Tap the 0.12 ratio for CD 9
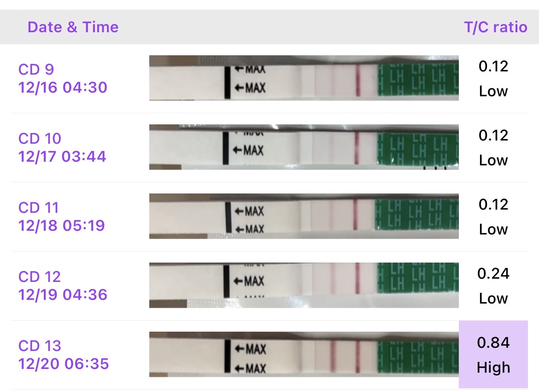This screenshot has width=539, height=392. (493, 66)
